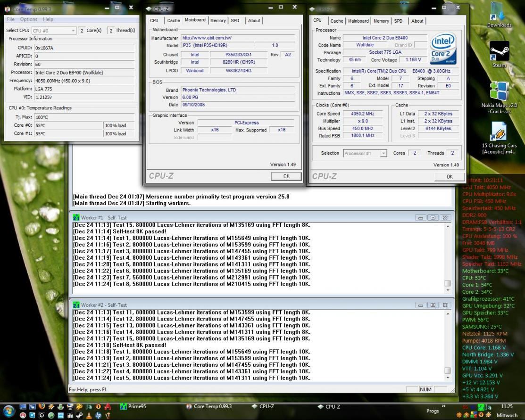Screen dimensions: 525x420
Task: Click orange info quick launch icon
Action: [x=98, y=407]
